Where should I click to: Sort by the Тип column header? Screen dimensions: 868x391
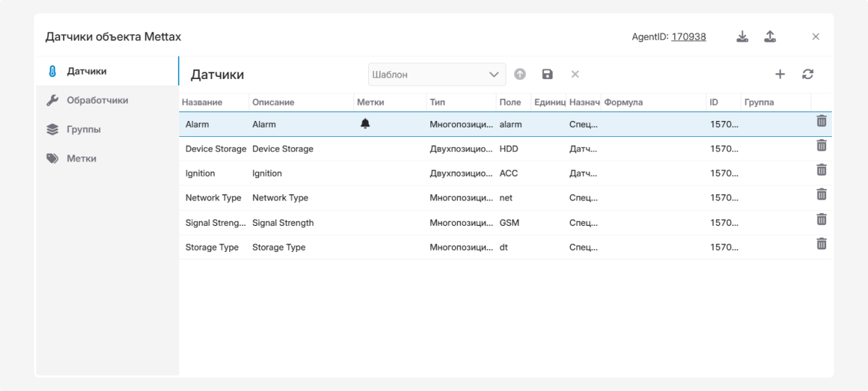[437, 102]
